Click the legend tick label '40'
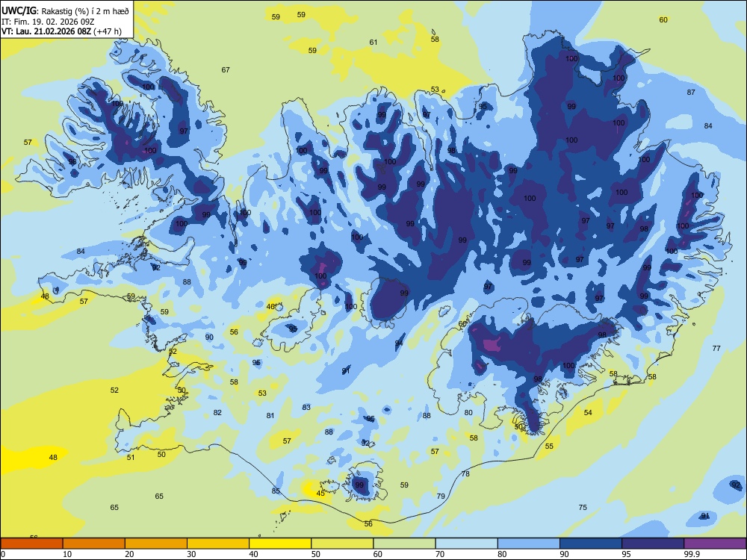The width and height of the screenshot is (747, 560). [254, 554]
